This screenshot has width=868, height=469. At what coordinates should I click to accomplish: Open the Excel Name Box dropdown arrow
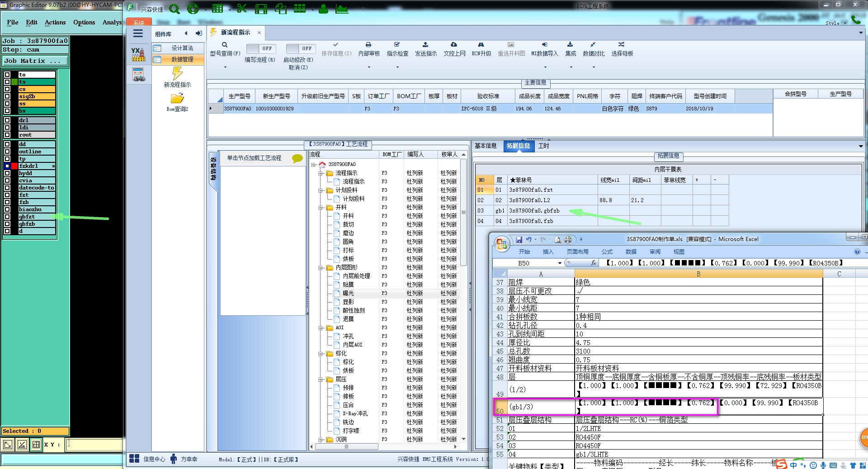click(560, 263)
